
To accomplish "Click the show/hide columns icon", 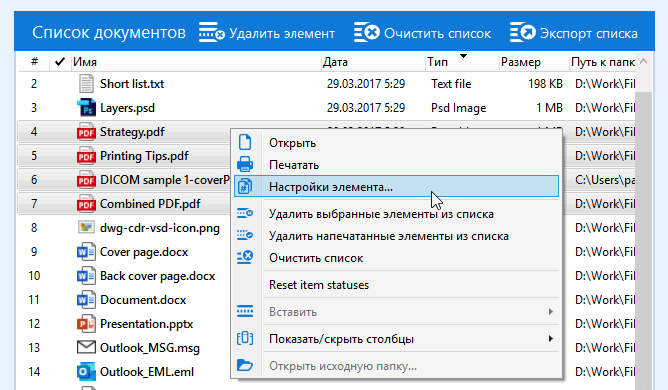I will [x=245, y=338].
